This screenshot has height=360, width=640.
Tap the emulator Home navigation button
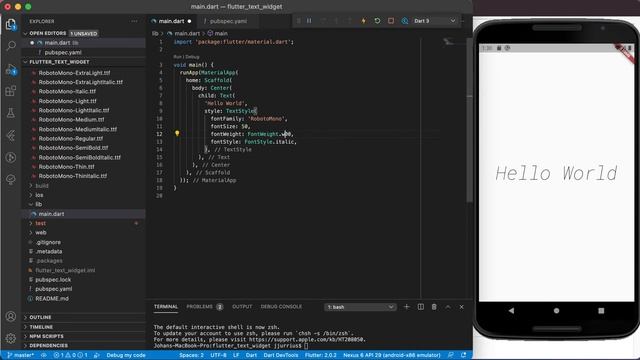coord(556,311)
